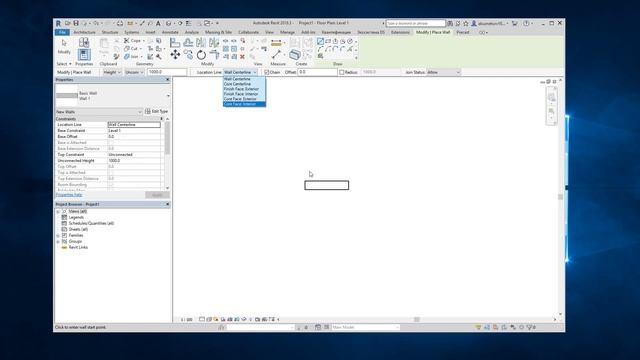The height and width of the screenshot is (360, 640).
Task: Click the height value field showing 1000.0
Action: coord(167,72)
